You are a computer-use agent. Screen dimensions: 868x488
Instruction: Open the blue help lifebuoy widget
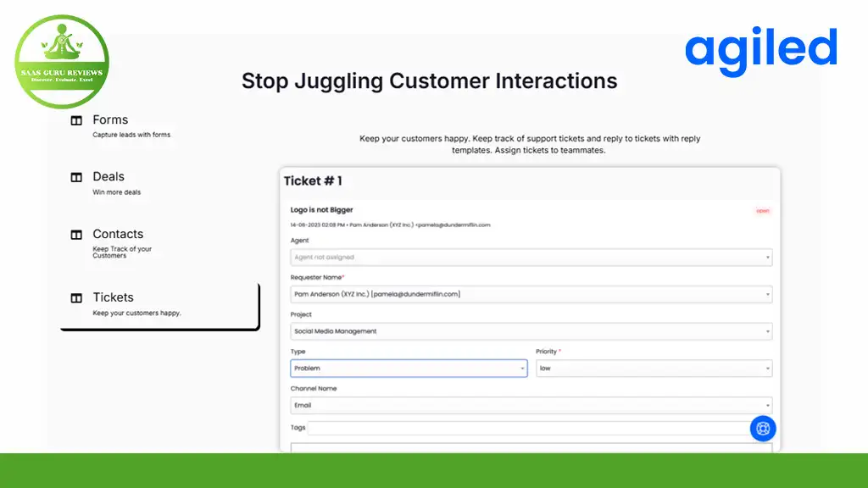763,428
